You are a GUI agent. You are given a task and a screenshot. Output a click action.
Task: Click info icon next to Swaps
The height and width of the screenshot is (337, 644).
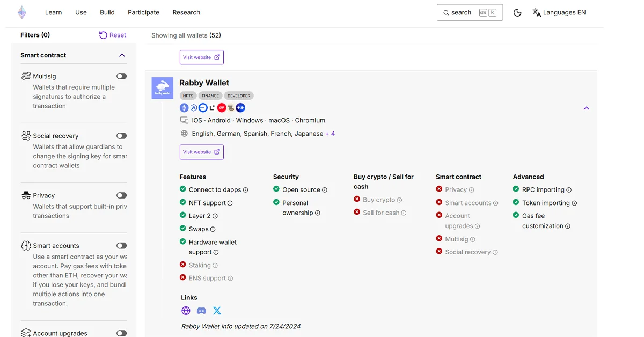tap(213, 229)
